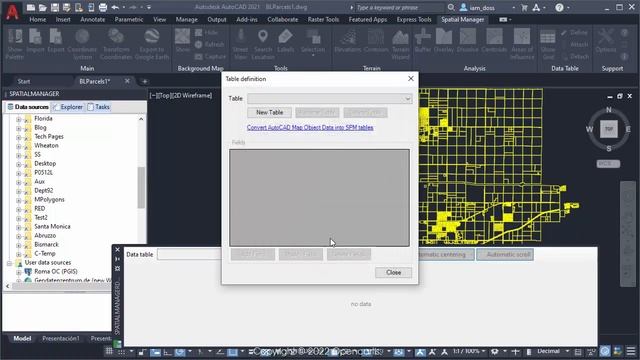Image resolution: width=640 pixels, height=360 pixels.
Task: Expand the Wheaton folder node
Action: pyautogui.click(x=18, y=146)
